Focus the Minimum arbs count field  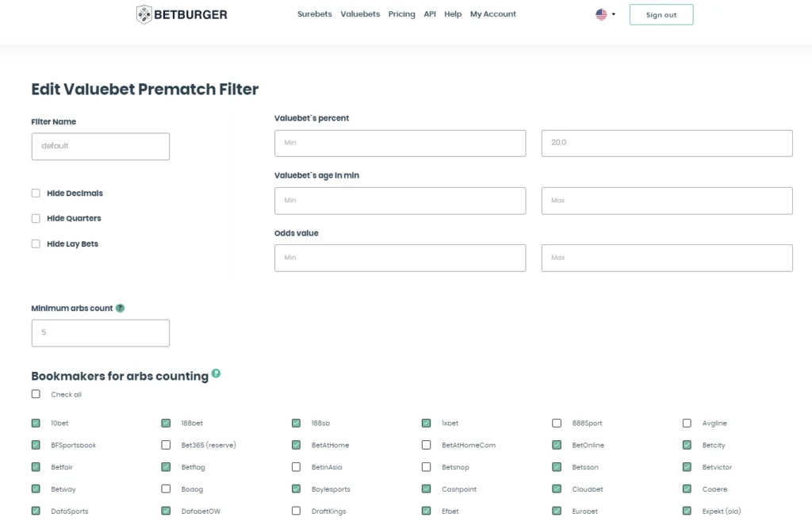[101, 333]
